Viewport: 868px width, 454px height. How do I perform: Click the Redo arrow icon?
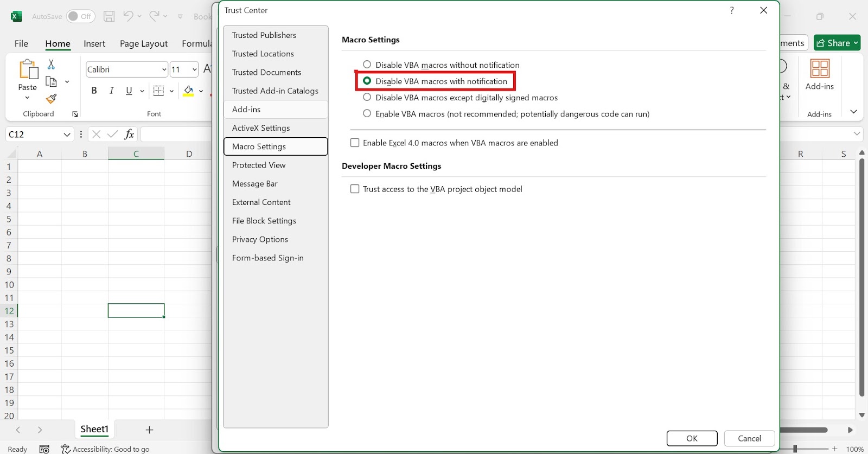[155, 16]
